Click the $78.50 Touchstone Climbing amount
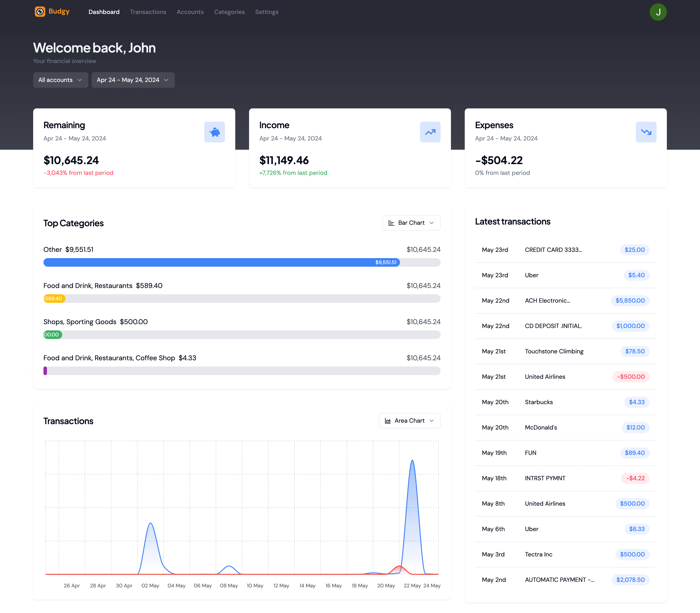Screen dimensions: 700x613 tap(635, 351)
